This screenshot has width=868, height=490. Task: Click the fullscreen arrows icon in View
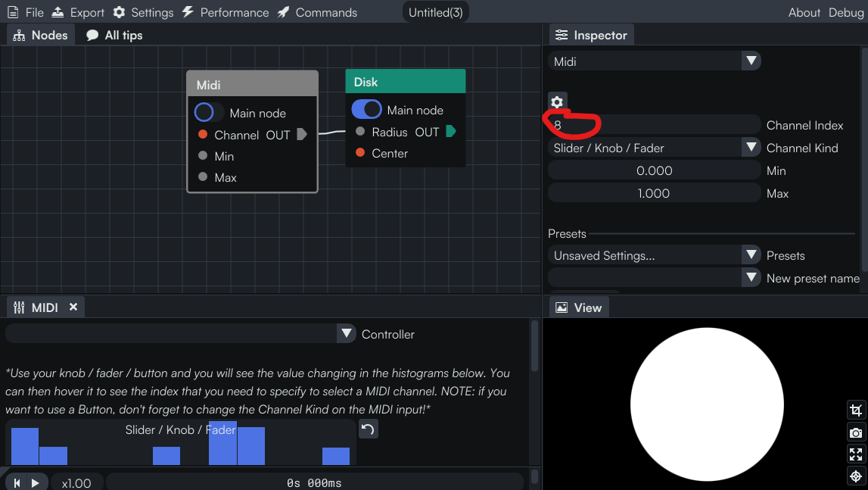856,454
